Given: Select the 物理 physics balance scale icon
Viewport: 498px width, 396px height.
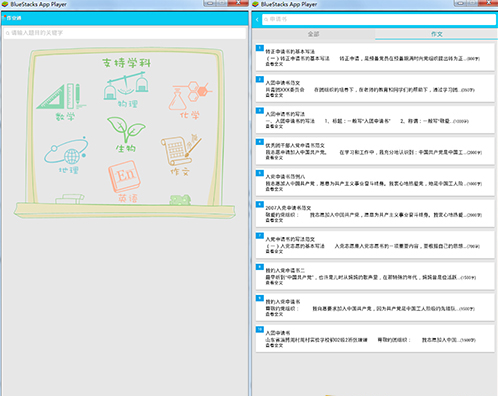Looking at the screenshot, I should [x=126, y=89].
